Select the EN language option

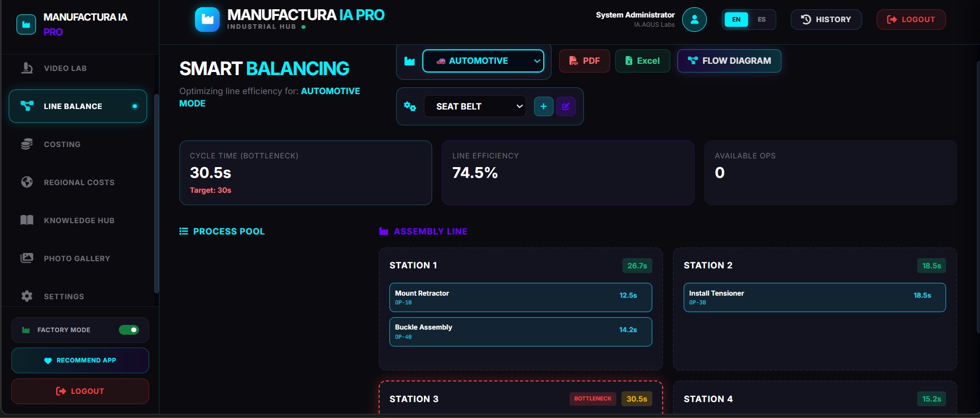point(736,20)
